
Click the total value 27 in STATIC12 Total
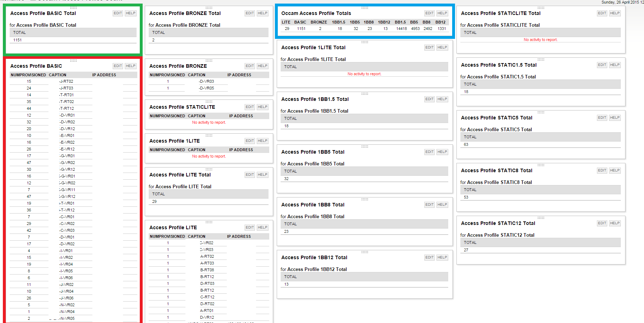(466, 250)
